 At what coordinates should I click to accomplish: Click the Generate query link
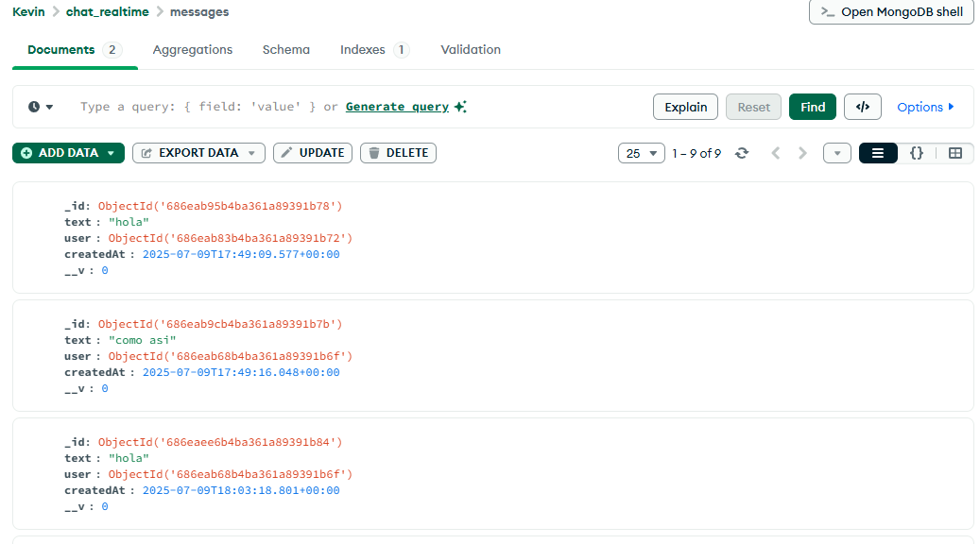pyautogui.click(x=397, y=107)
